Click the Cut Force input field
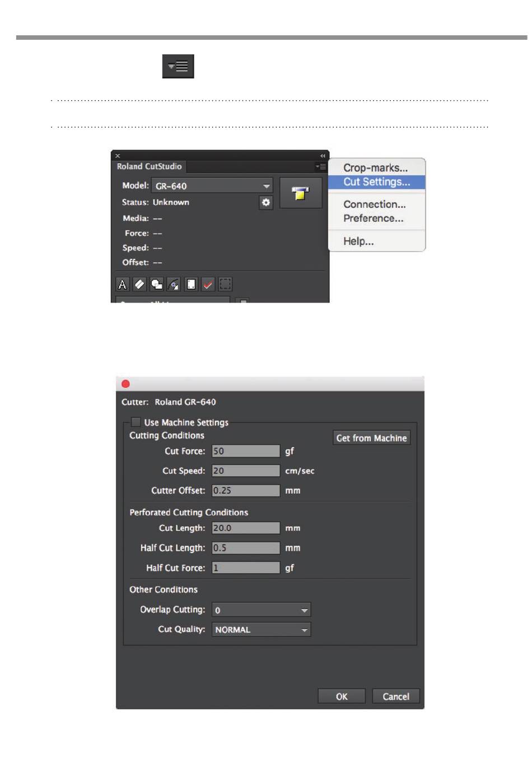Viewport: 532px width, 771px height. pos(246,451)
